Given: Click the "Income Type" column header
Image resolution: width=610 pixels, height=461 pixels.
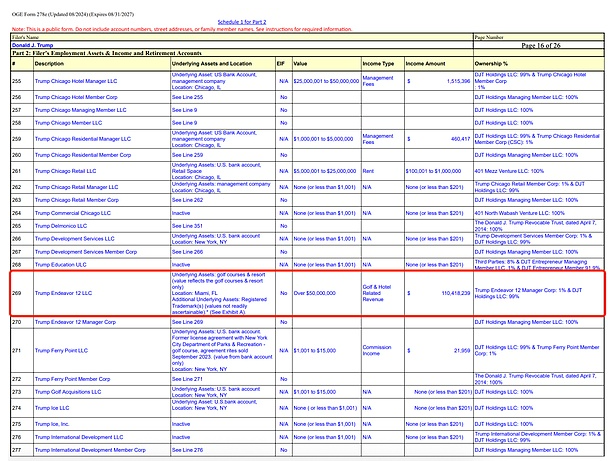Looking at the screenshot, I should tap(378, 63).
